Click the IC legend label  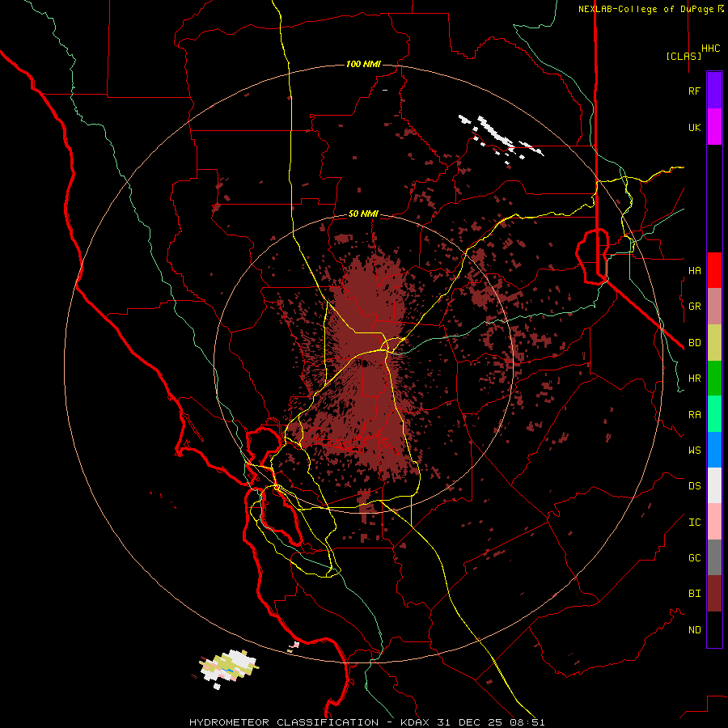coord(694,523)
